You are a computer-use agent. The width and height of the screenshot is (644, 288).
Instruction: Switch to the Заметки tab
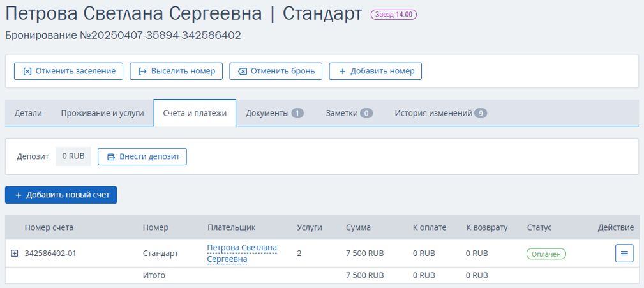[x=349, y=113]
